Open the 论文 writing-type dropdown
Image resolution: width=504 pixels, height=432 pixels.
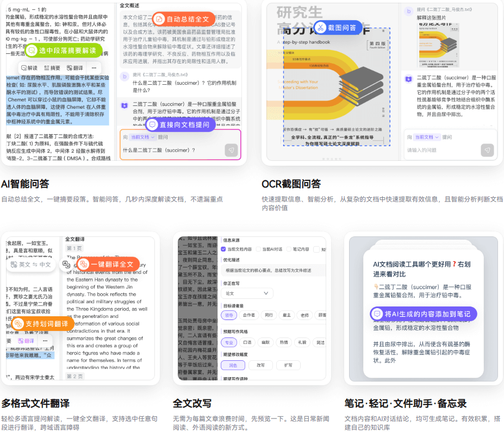(246, 293)
